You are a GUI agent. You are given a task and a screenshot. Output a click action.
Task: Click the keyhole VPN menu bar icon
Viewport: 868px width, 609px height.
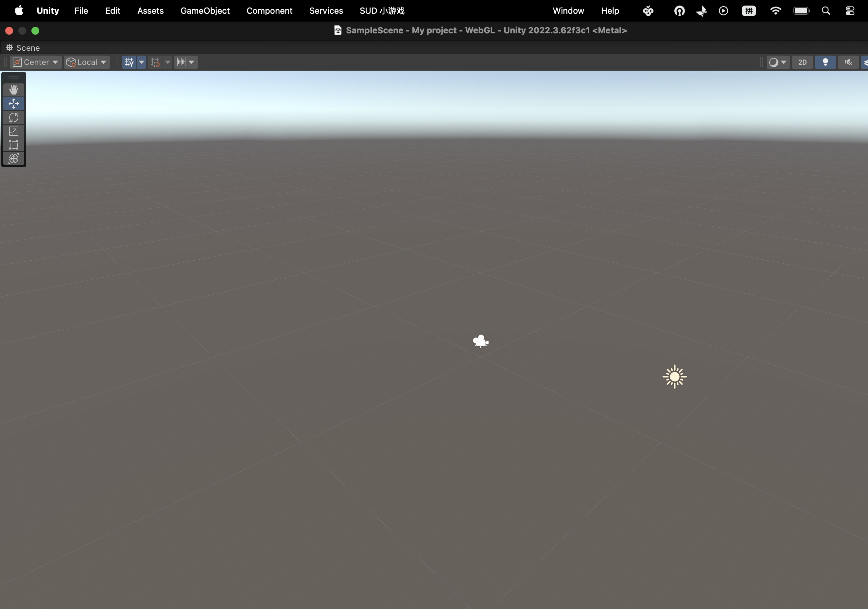679,10
